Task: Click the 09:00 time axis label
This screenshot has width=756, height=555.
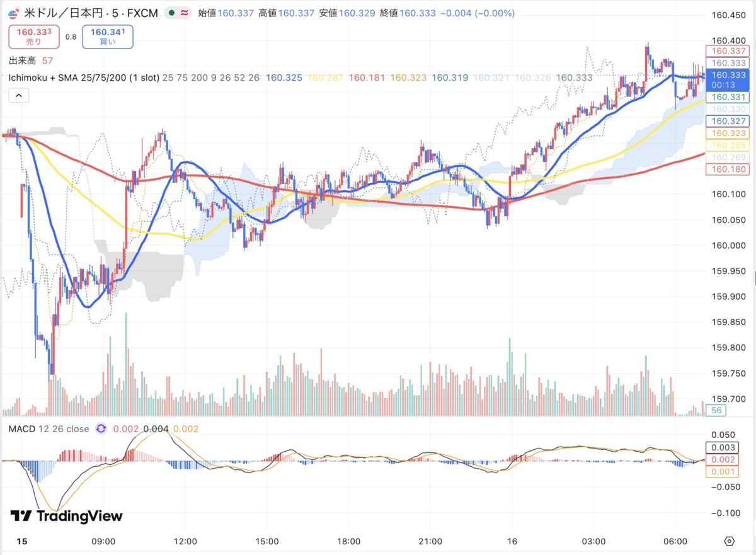Action: coord(103,541)
